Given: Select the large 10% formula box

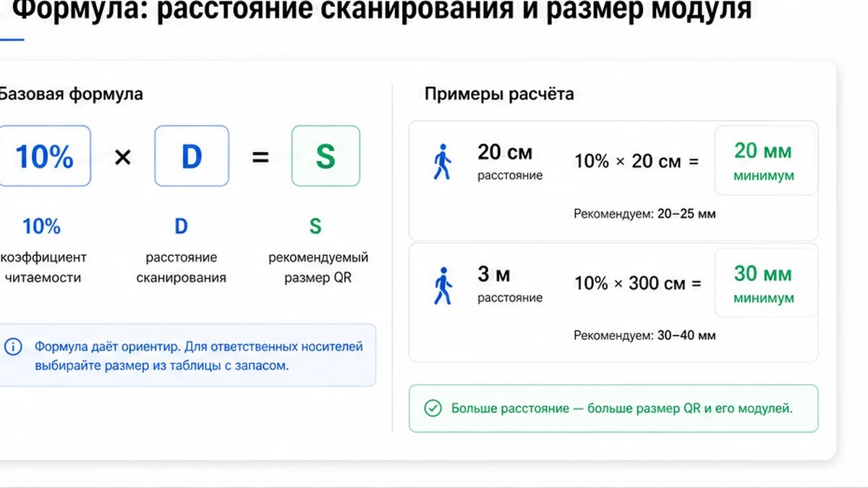Looking at the screenshot, I should point(45,156).
